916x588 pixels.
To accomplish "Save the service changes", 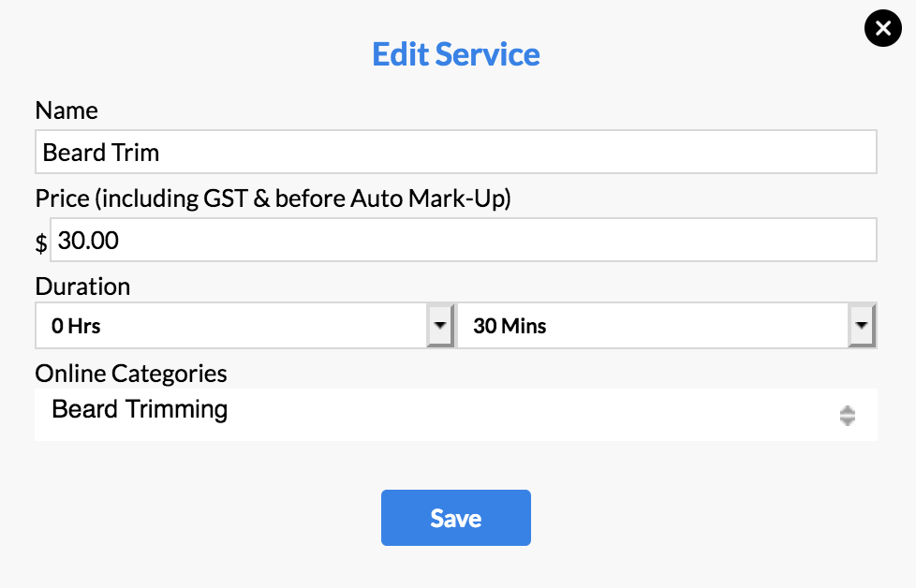I will click(456, 518).
